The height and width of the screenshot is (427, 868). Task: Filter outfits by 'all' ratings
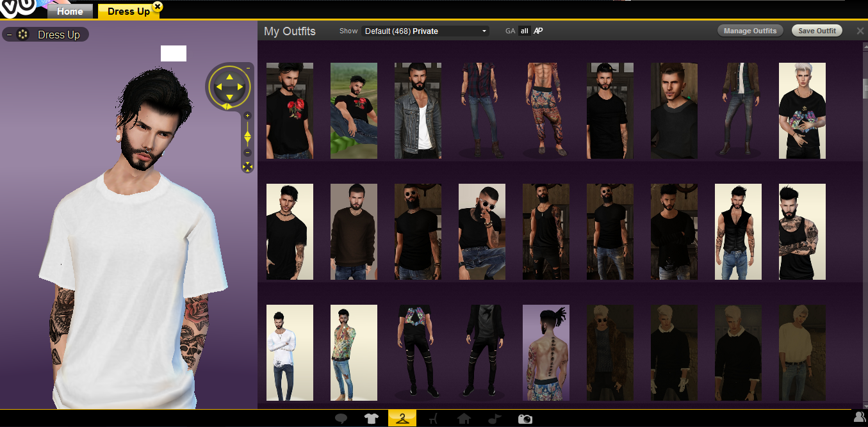tap(525, 31)
